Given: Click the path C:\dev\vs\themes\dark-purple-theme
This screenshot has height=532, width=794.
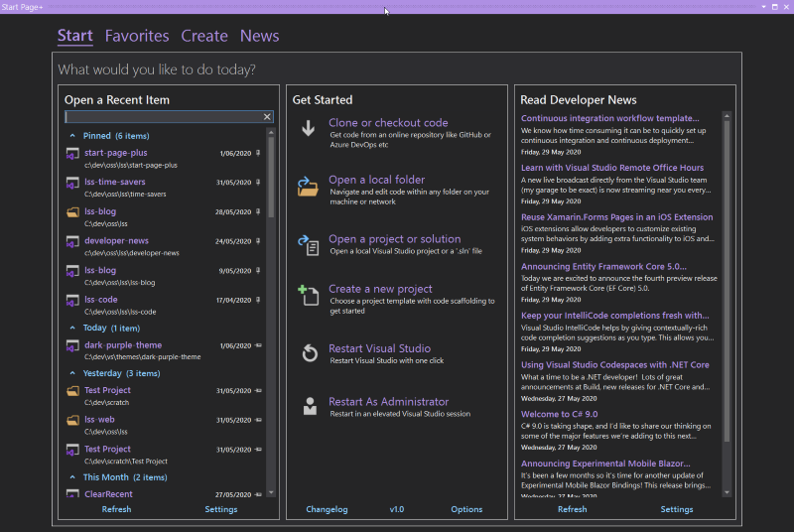Looking at the screenshot, I should 142,357.
